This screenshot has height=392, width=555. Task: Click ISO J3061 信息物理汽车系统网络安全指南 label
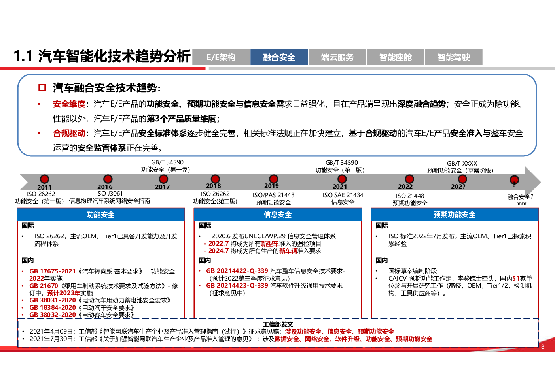[110, 197]
